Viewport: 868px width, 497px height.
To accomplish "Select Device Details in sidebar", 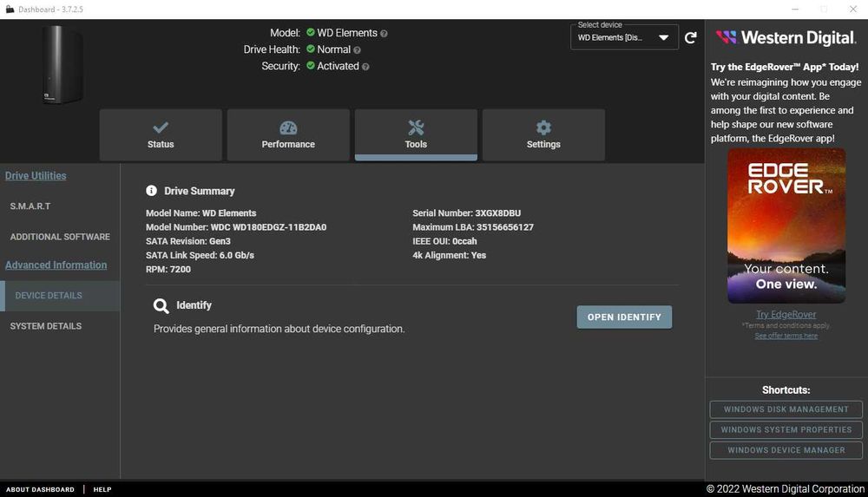I will pyautogui.click(x=60, y=296).
